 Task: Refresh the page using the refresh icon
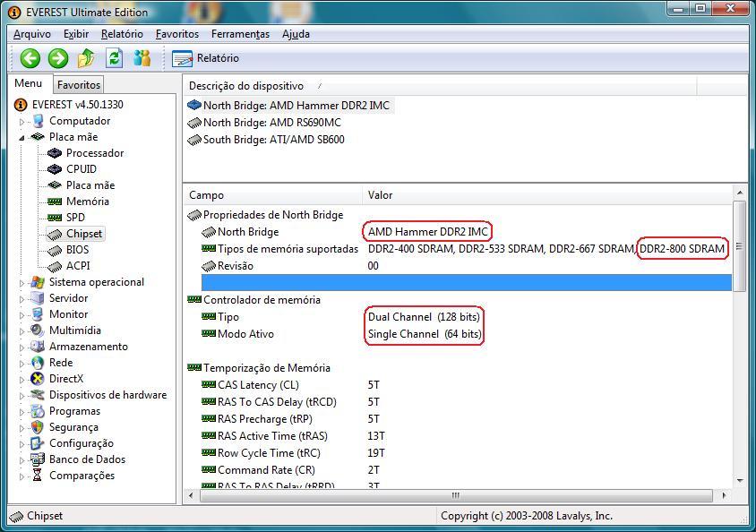pyautogui.click(x=115, y=58)
